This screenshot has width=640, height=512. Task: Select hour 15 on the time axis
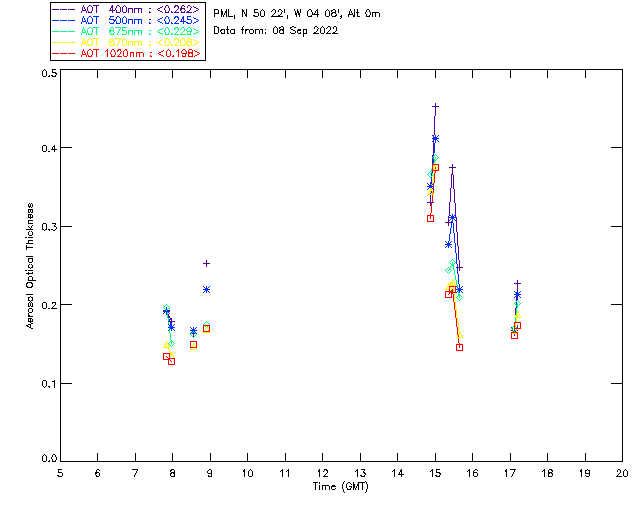click(435, 473)
